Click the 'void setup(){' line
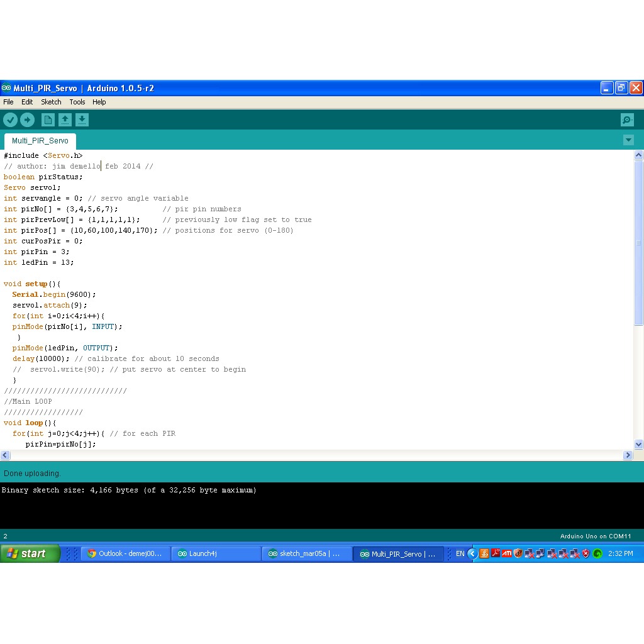The height and width of the screenshot is (644, 644). click(32, 284)
